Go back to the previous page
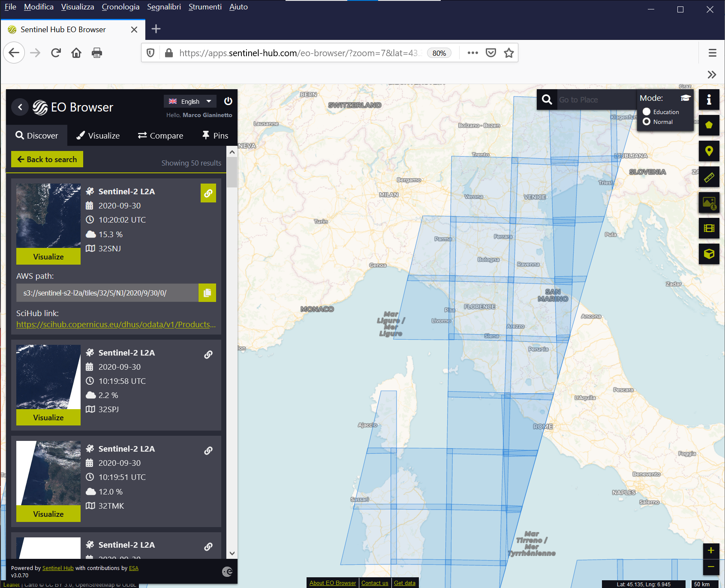This screenshot has height=588, width=725. [14, 53]
